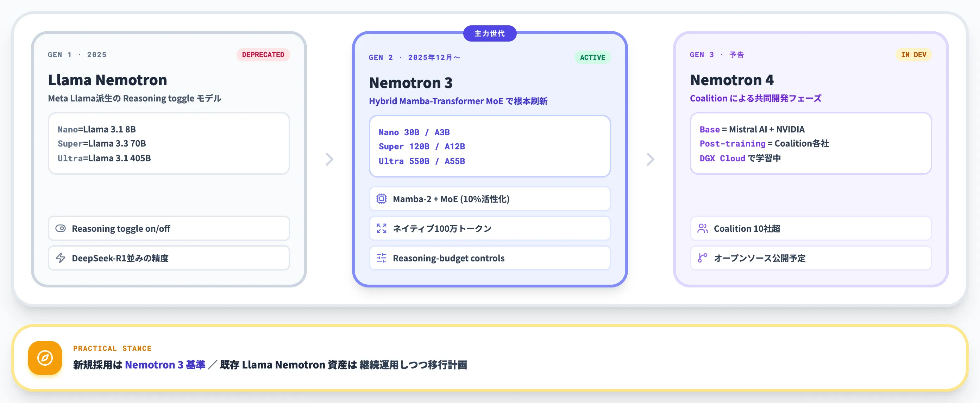The image size is (980, 403).
Task: Click the chevron between Llama Nemotron and Nemotron 3
Action: (329, 159)
